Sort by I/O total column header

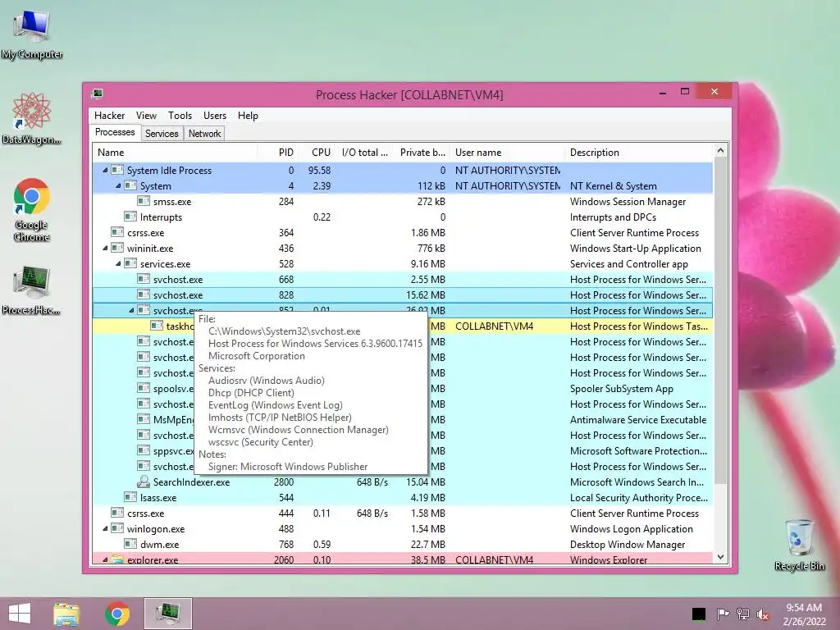click(x=364, y=153)
